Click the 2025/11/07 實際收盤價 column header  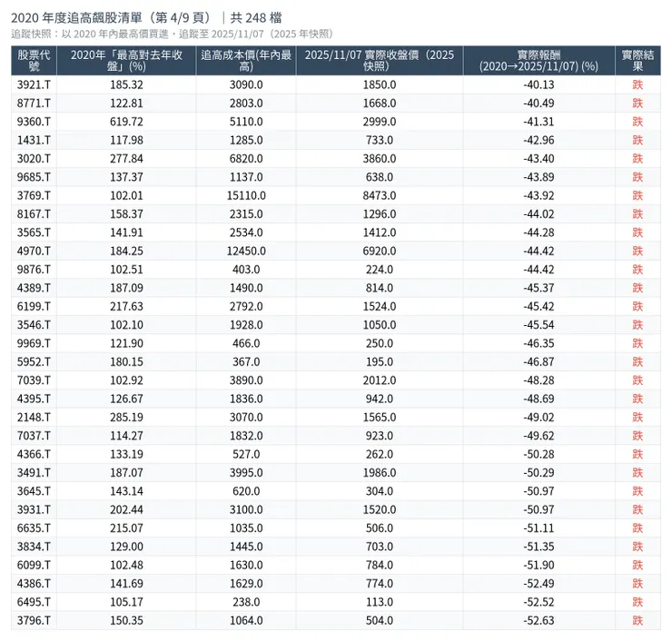[x=380, y=61]
